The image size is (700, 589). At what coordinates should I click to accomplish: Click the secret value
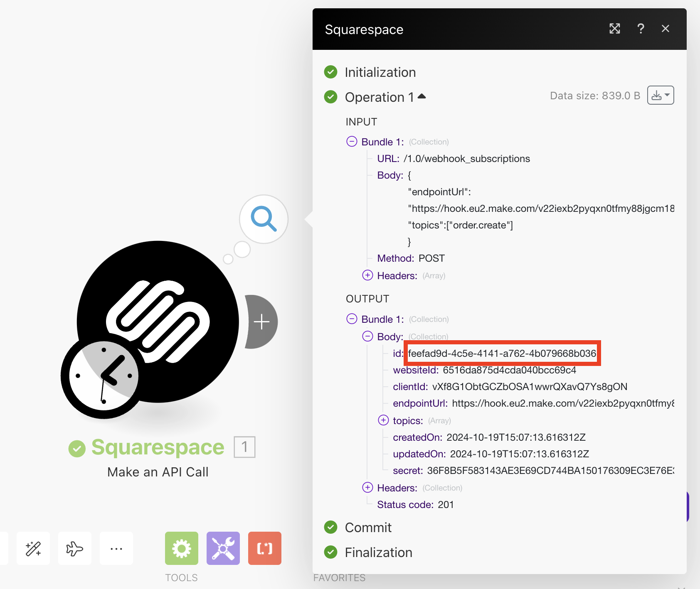click(x=550, y=471)
